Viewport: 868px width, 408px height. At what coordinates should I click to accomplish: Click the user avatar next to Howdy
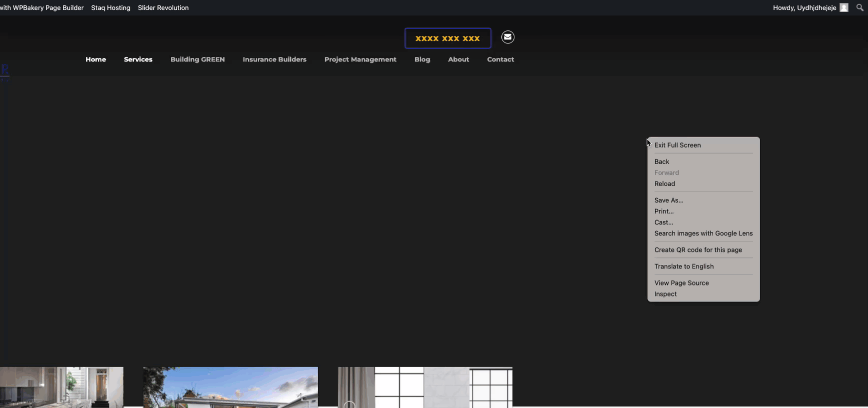(x=844, y=7)
